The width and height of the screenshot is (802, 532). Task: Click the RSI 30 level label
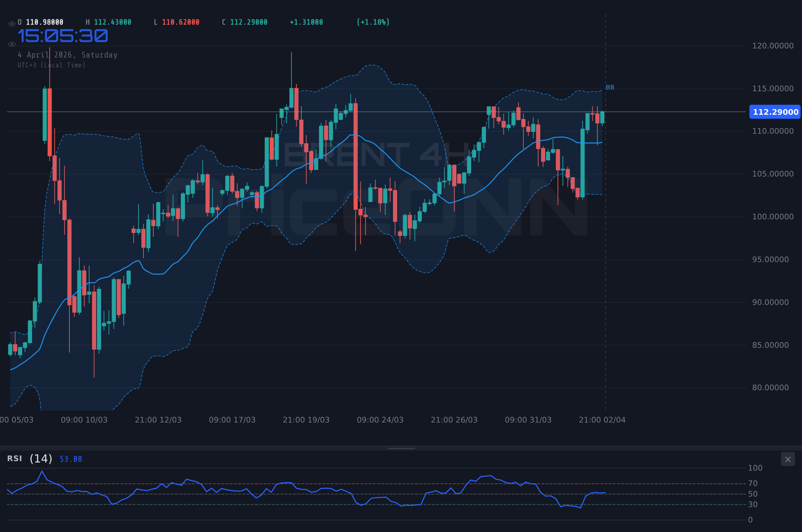[x=753, y=505]
